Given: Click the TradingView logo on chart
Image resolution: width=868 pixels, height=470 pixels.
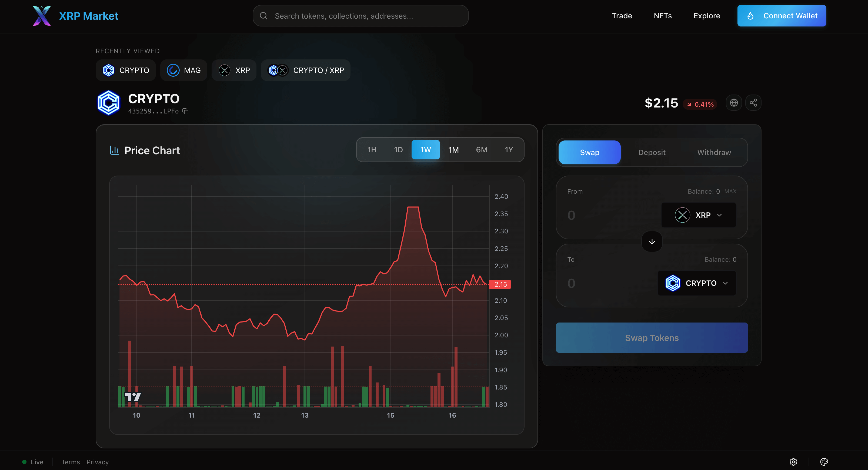Looking at the screenshot, I should [x=132, y=397].
